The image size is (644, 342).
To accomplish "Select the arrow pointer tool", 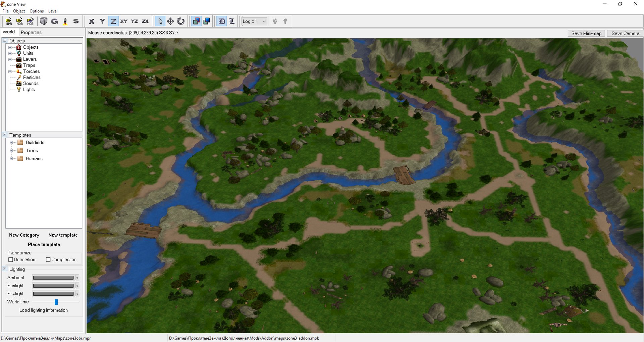I will pyautogui.click(x=160, y=21).
